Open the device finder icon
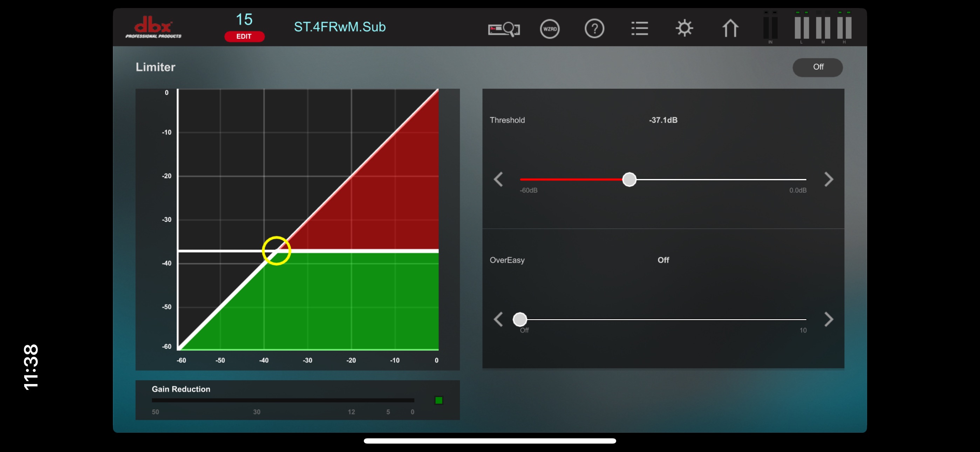The height and width of the screenshot is (452, 980). 504,29
